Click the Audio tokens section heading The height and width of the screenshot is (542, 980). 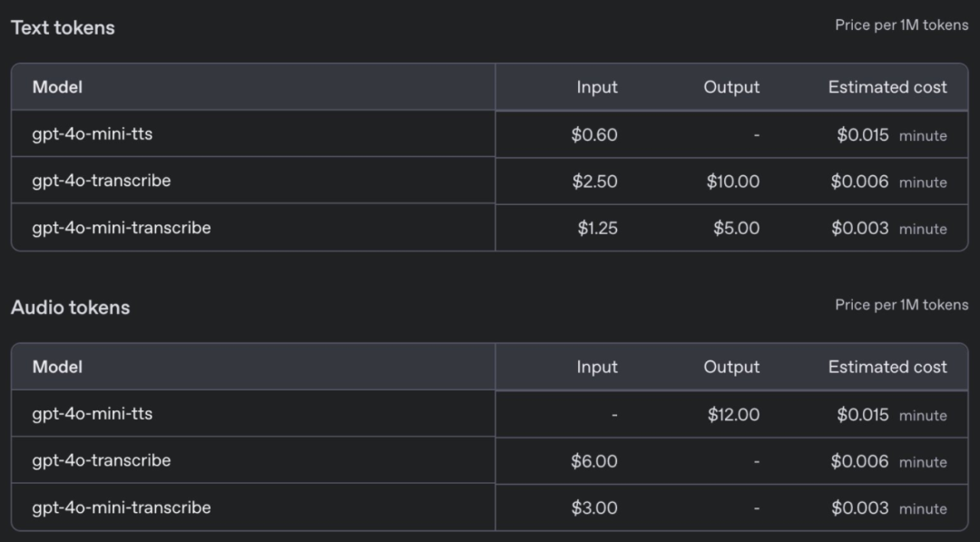pyautogui.click(x=70, y=307)
